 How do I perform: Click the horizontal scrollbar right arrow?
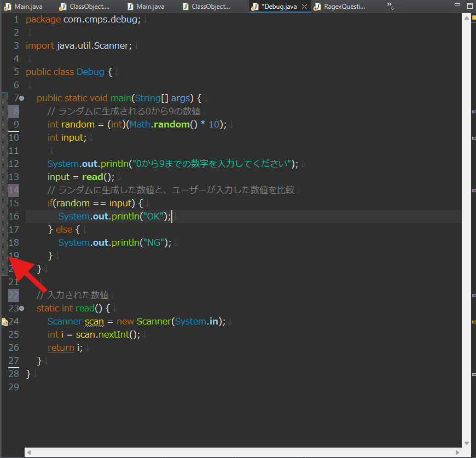(458, 453)
